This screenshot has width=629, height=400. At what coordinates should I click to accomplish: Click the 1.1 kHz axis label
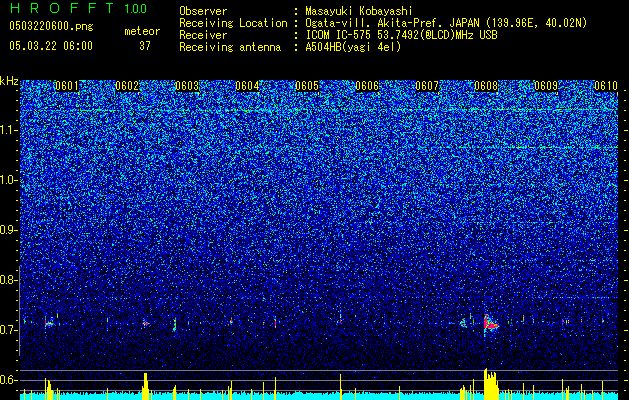[9, 130]
